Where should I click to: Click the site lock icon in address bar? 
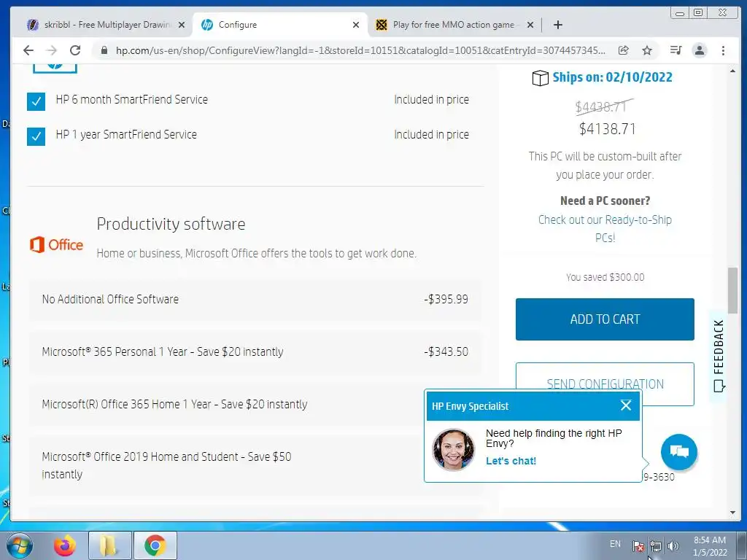click(104, 50)
